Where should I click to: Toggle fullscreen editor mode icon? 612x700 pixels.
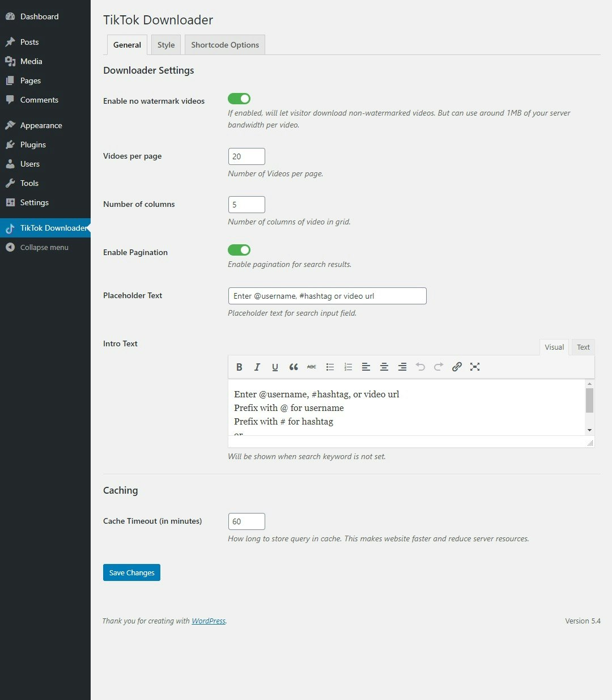point(475,367)
